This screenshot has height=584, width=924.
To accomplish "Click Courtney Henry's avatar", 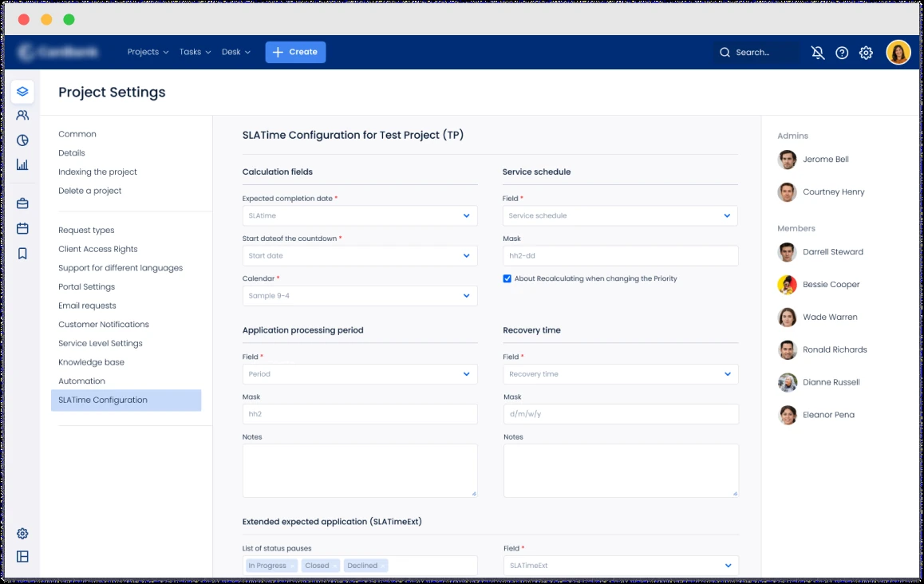I will pos(788,192).
